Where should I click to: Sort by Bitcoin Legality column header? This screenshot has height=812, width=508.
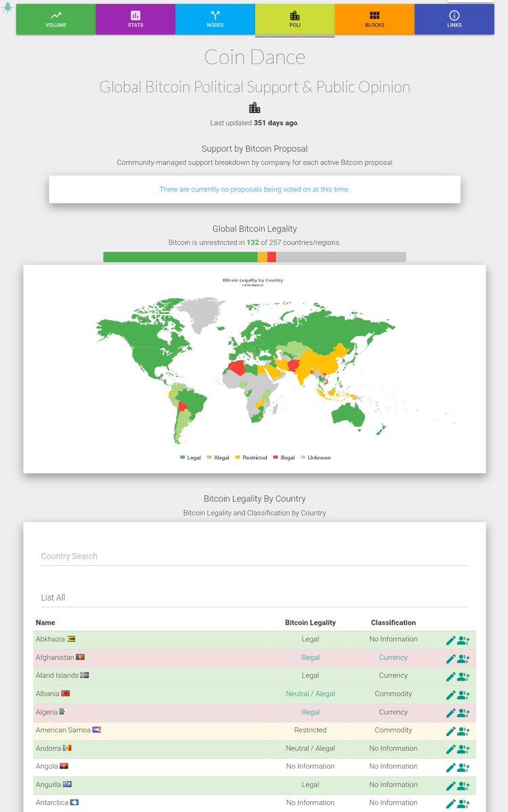[310, 623]
